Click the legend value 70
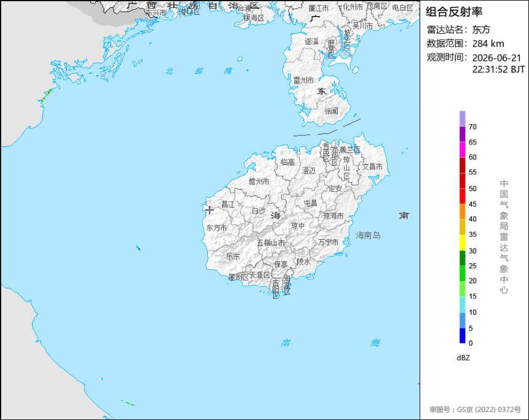The height and width of the screenshot is (420, 529). coord(472,127)
